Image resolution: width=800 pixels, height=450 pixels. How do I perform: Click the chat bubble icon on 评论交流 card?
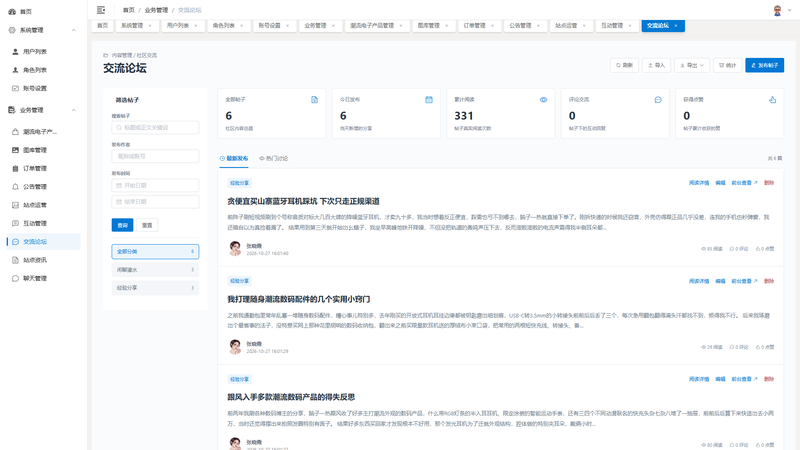[658, 99]
